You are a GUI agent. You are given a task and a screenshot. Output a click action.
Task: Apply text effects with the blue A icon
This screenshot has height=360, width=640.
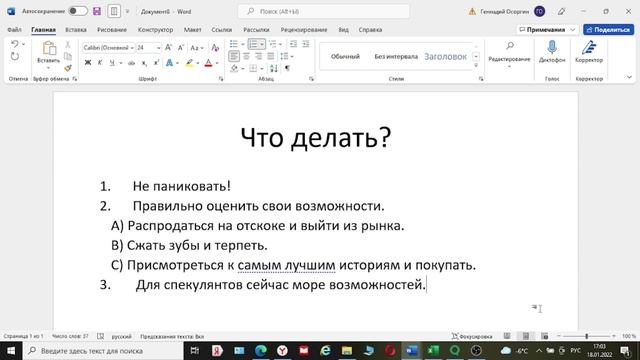coord(169,62)
